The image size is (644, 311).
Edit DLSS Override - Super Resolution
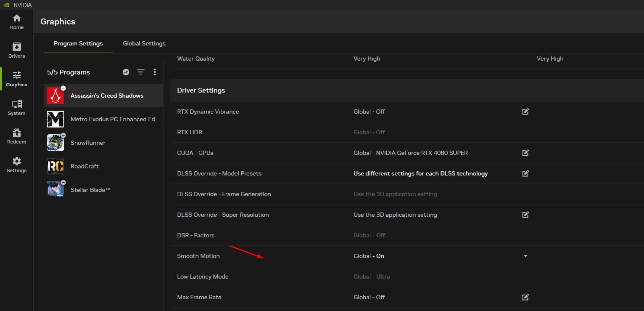tap(525, 215)
